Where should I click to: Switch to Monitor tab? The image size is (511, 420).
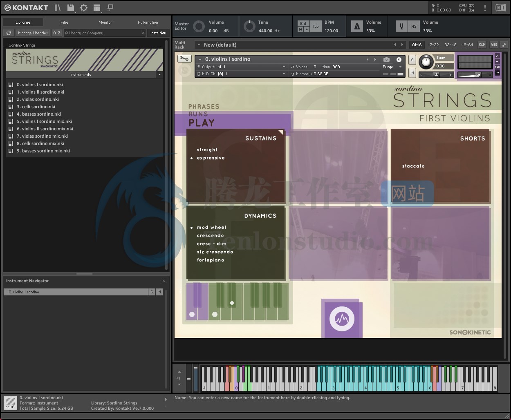click(x=105, y=22)
